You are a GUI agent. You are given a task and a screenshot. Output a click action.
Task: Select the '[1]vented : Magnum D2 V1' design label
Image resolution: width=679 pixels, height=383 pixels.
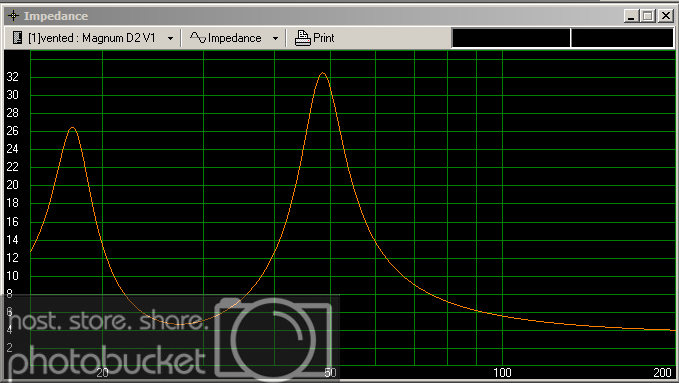[92, 38]
